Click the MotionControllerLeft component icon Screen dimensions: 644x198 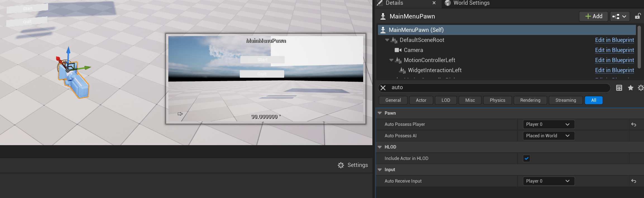pos(398,60)
